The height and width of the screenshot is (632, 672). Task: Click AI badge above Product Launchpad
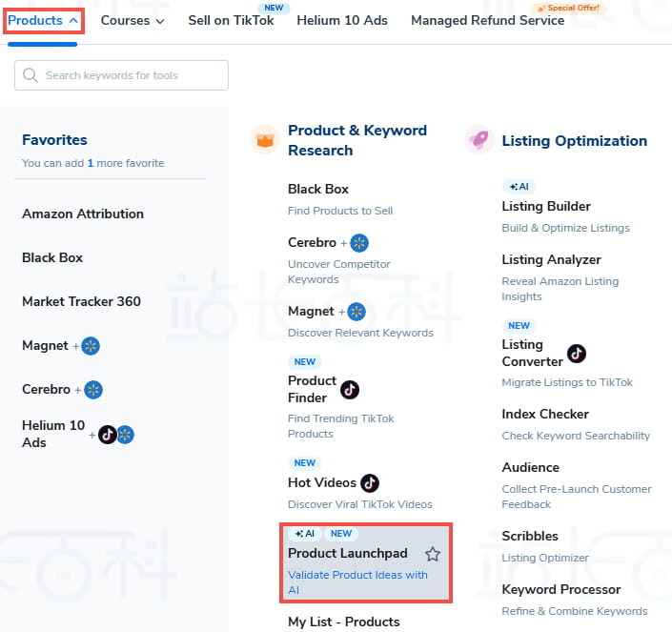[x=305, y=534]
